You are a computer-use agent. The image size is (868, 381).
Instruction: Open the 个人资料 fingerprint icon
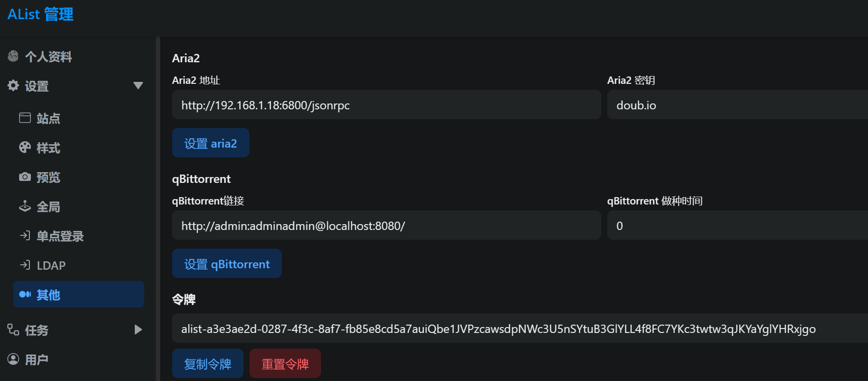14,56
